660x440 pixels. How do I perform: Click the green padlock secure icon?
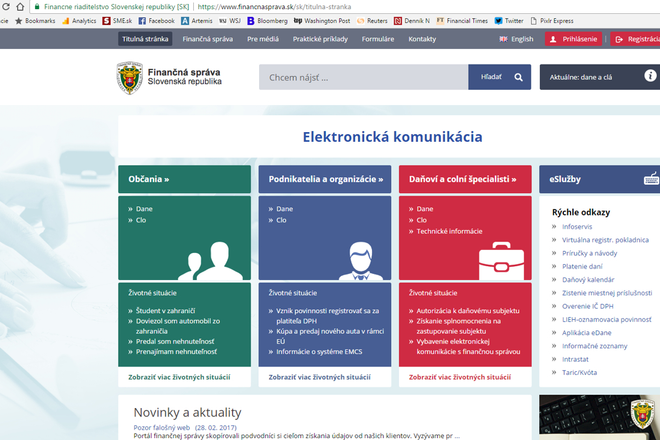pos(37,7)
